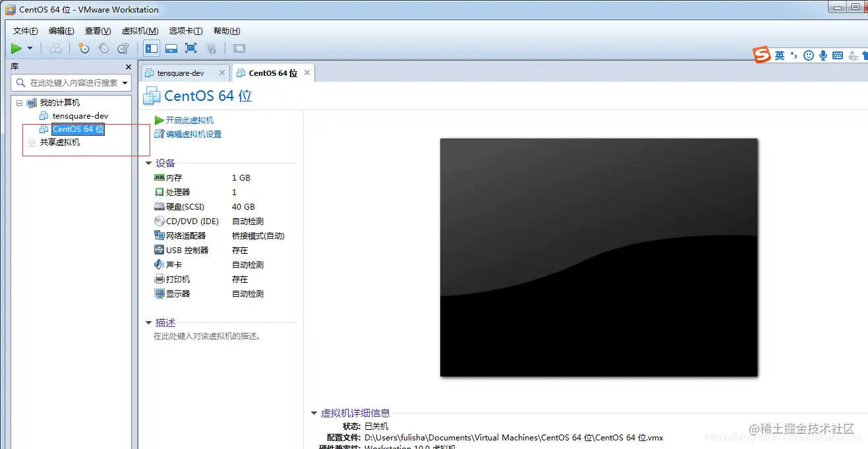Image resolution: width=868 pixels, height=449 pixels.
Task: Collapse the 虚拟机详细信息 section
Action: coord(314,413)
